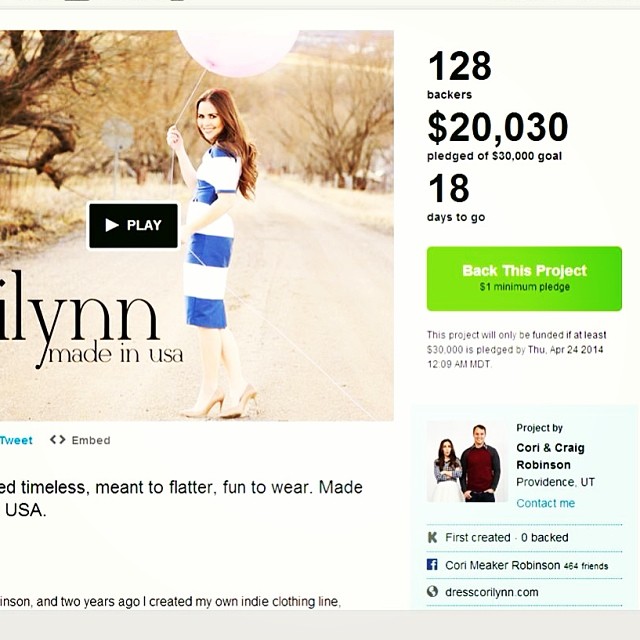Click the 128 backers count
Viewport: 640px width, 640px height.
[460, 75]
